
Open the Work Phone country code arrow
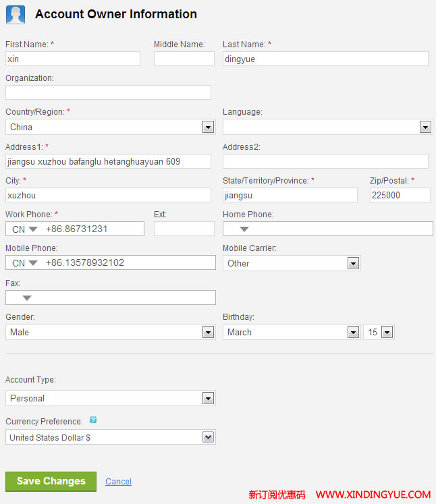[x=33, y=229]
